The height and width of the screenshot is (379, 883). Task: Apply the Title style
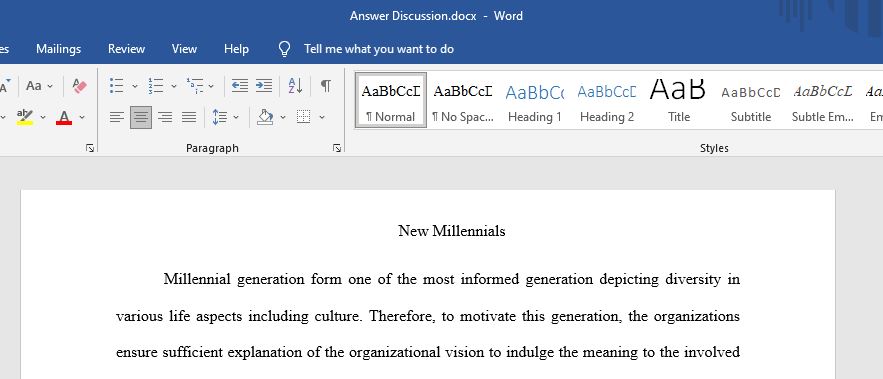click(679, 100)
